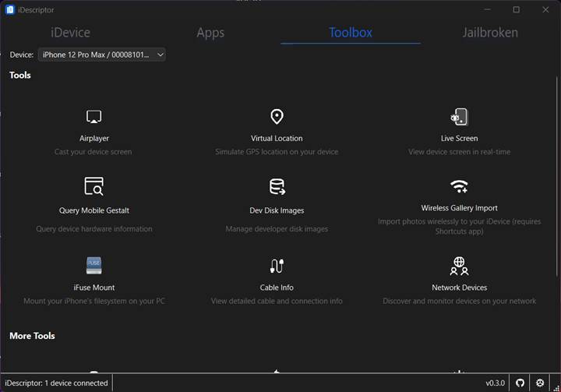Click the Virtual Location pin icon
Screen dimensions: 561x392
click(x=277, y=116)
